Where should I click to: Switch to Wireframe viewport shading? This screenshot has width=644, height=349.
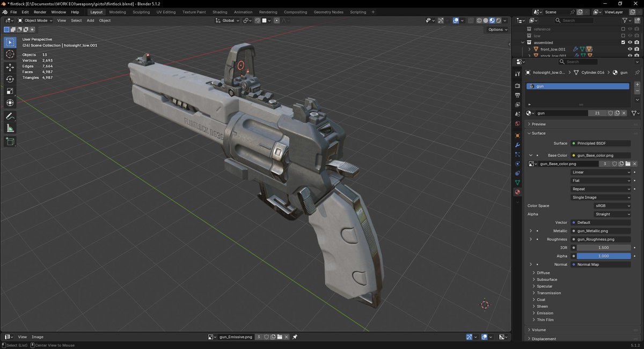(479, 20)
